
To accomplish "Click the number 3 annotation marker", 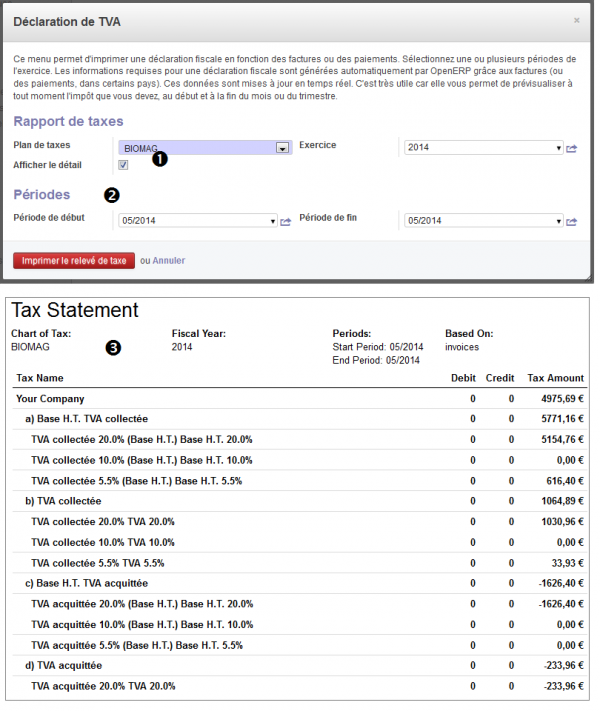I will 113,348.
